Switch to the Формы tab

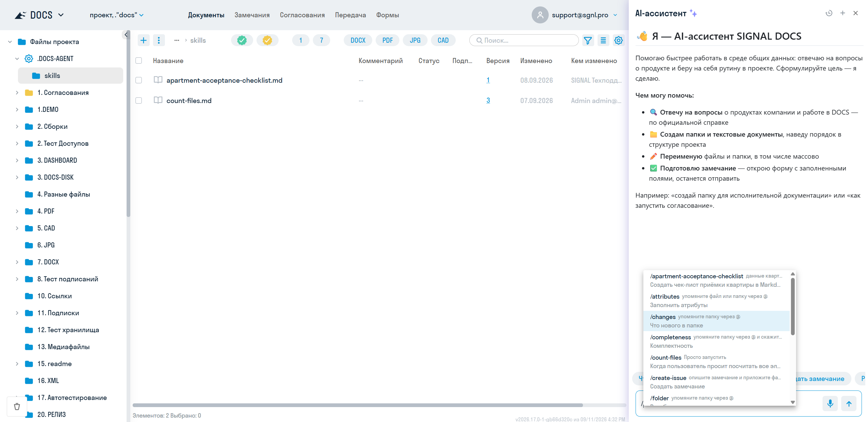coord(387,15)
